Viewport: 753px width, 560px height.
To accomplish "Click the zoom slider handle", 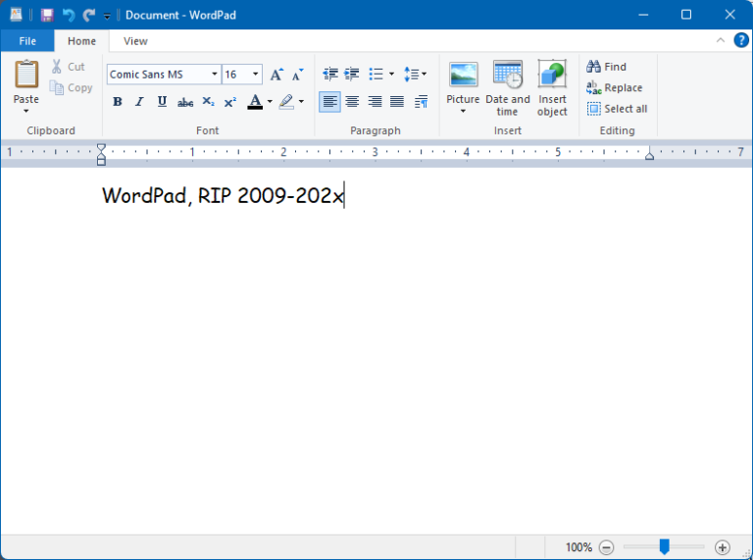I will tap(664, 547).
